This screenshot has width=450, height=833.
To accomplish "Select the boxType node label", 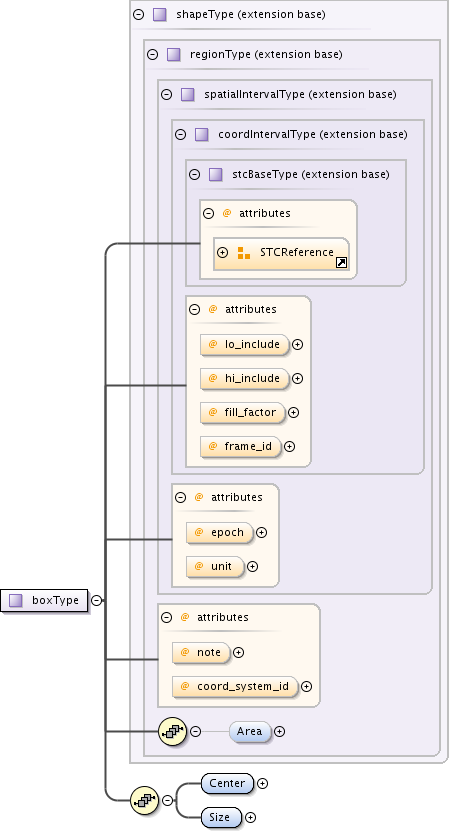I will pos(55,600).
